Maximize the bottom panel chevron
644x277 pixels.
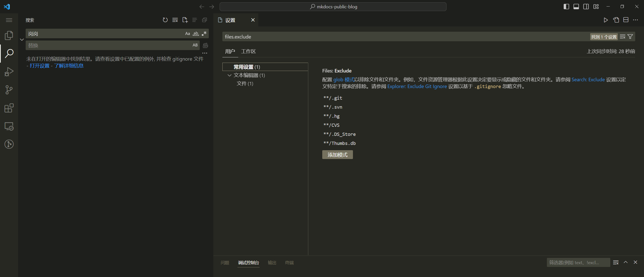626,262
